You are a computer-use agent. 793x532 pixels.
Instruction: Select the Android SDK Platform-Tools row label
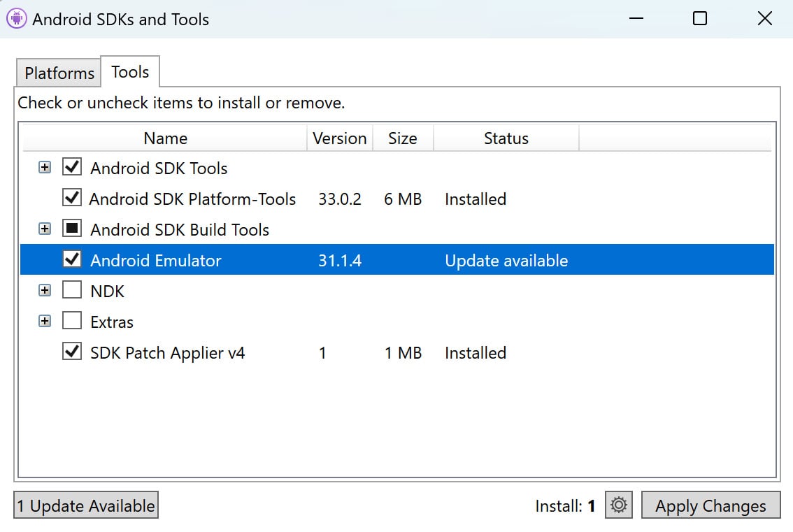click(x=193, y=199)
